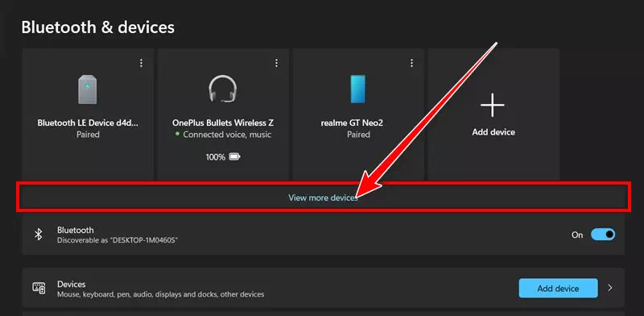Viewport: 644px width, 316px height.
Task: Click the plus icon to add device
Action: pyautogui.click(x=493, y=105)
